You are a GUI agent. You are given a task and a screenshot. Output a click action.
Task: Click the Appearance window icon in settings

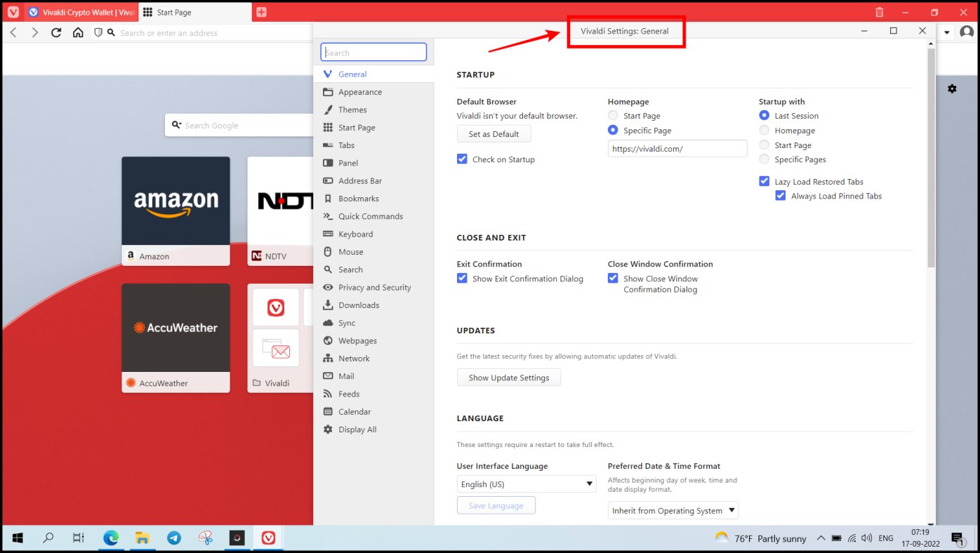328,92
